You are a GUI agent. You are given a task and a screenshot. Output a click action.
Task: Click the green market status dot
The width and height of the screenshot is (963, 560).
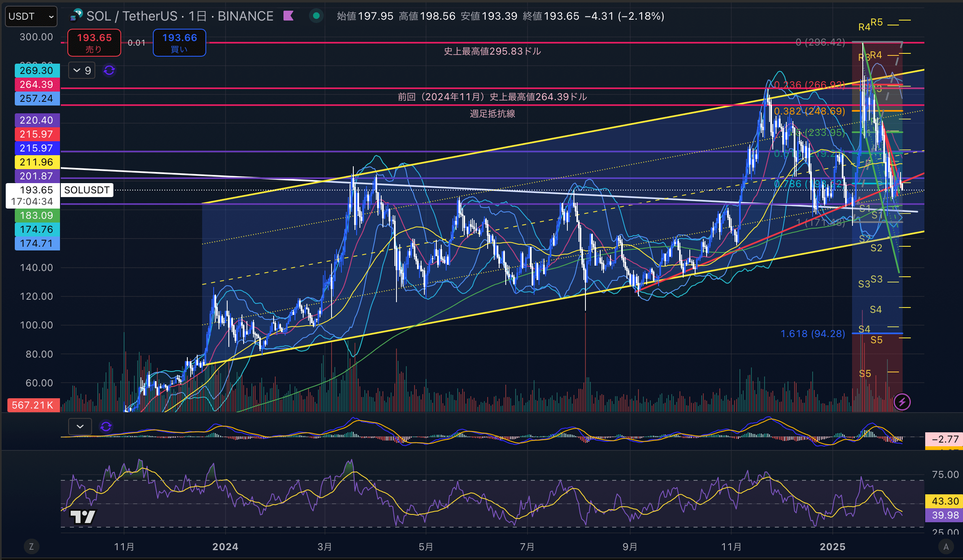(x=316, y=16)
